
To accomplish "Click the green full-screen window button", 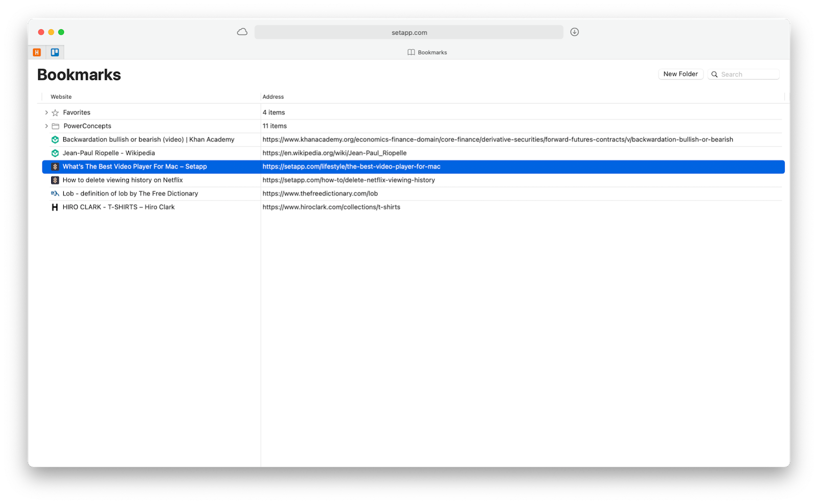I will click(61, 32).
